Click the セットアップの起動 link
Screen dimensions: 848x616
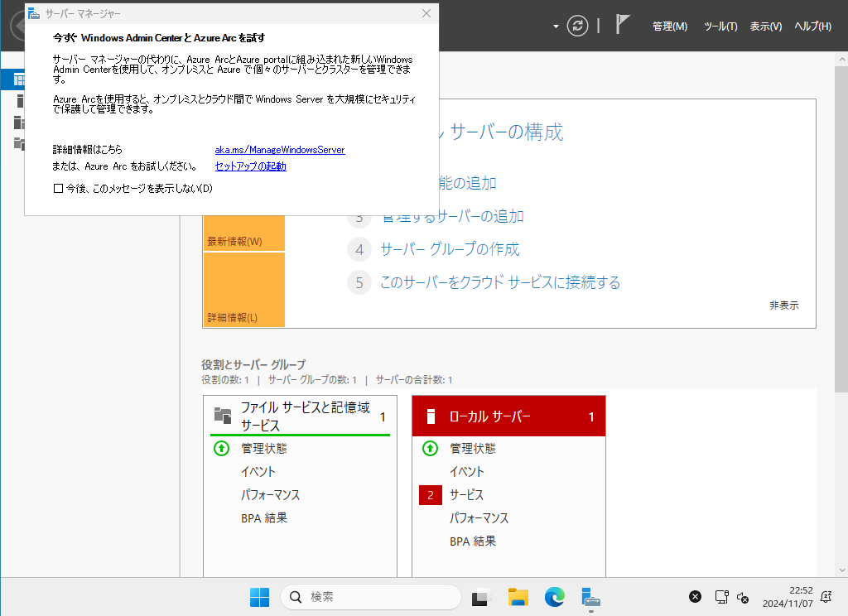click(x=250, y=166)
